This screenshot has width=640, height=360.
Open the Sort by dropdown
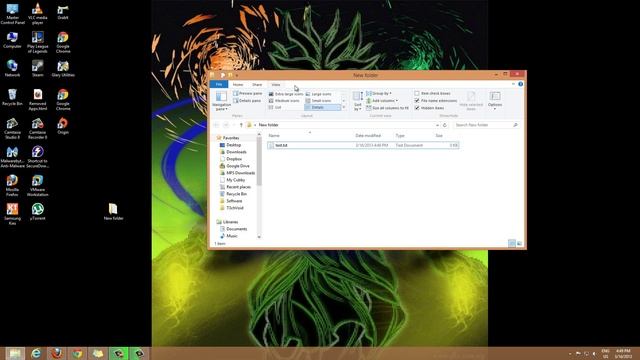tap(358, 101)
